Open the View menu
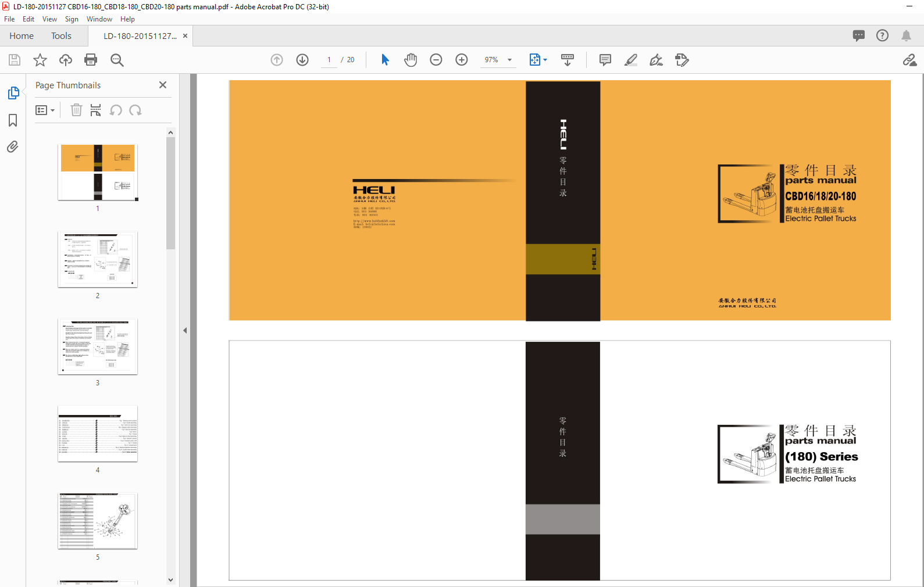 coord(49,19)
